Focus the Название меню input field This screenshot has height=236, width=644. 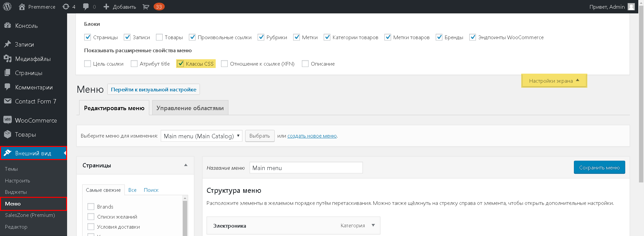(306, 168)
